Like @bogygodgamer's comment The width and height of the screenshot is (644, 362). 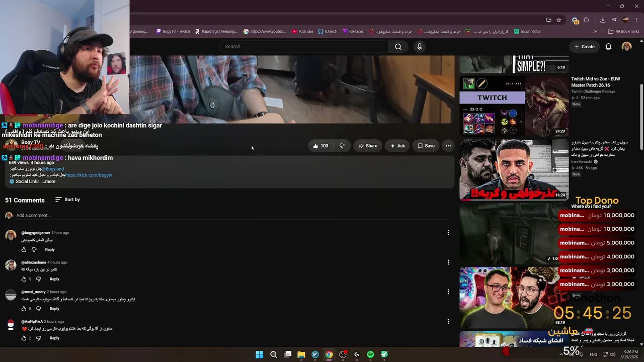[24, 250]
